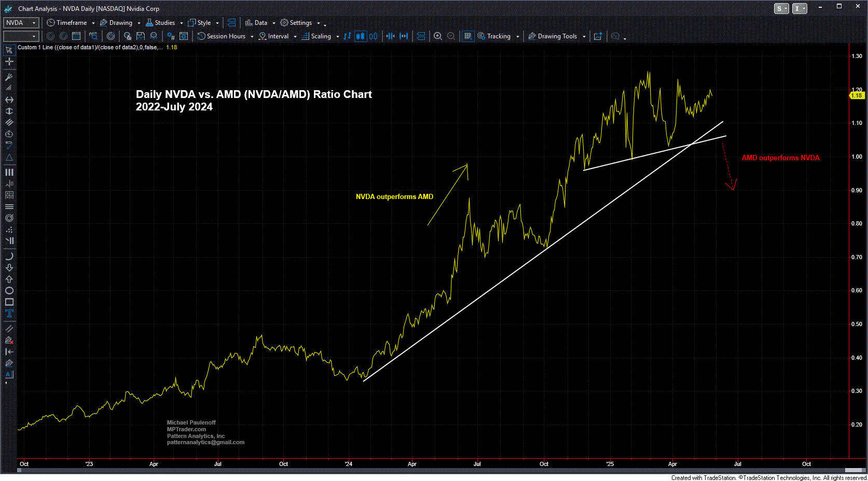The height and width of the screenshot is (481, 868).
Task: Open the Studies menu
Action: tap(160, 23)
